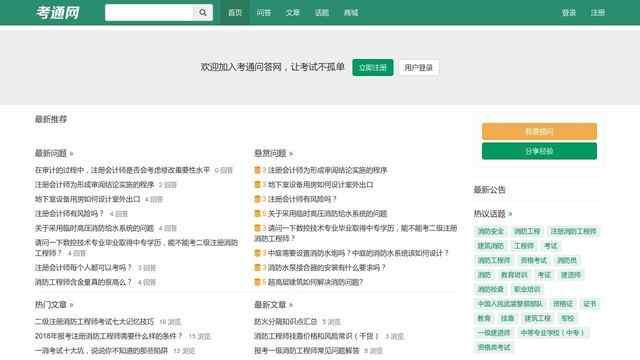
Task: Click coin icon beside 超高层建筑 bounty question
Action: [258, 282]
